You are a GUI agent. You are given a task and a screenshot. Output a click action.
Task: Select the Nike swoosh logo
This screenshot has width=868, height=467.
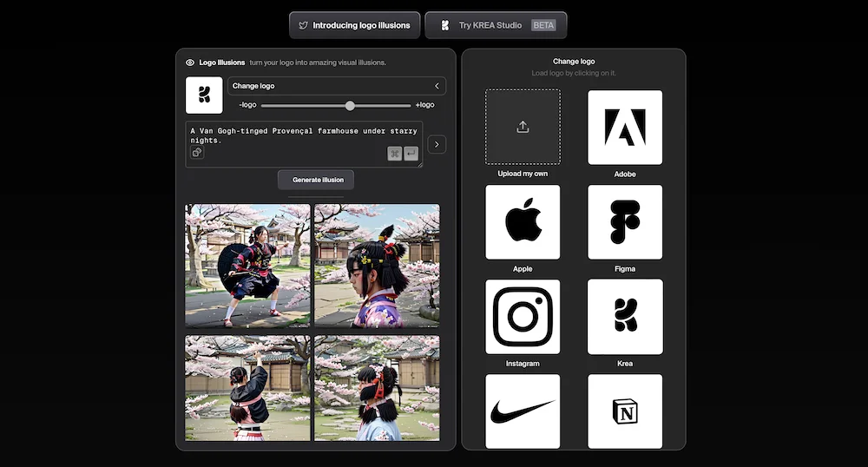[523, 411]
